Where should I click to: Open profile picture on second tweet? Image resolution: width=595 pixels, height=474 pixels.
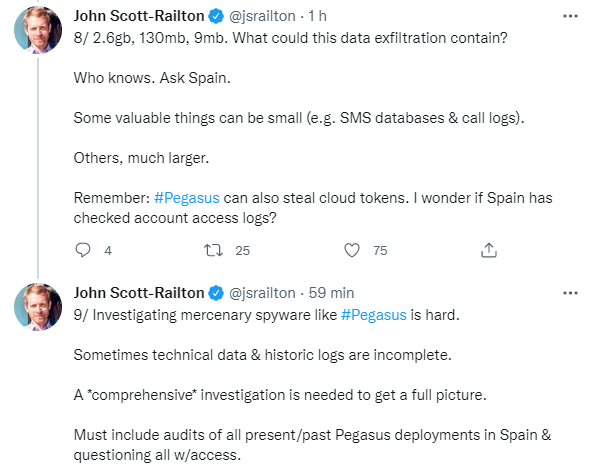(38, 307)
